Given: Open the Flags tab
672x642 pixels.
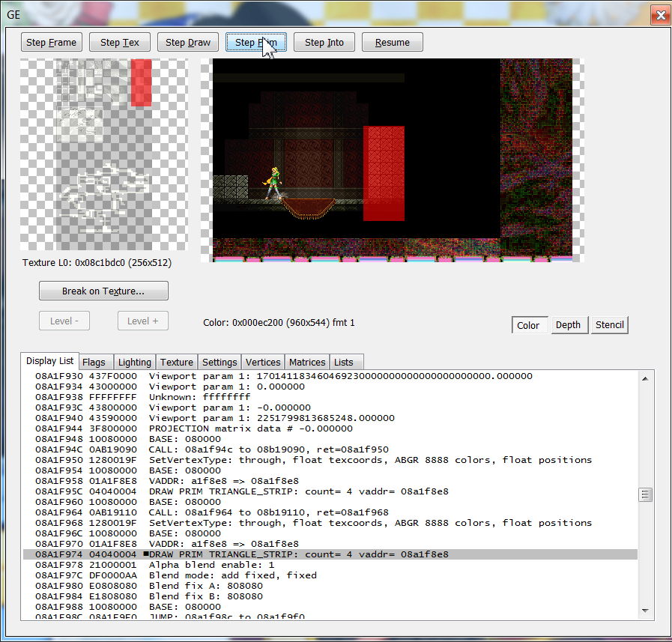Looking at the screenshot, I should click(94, 363).
